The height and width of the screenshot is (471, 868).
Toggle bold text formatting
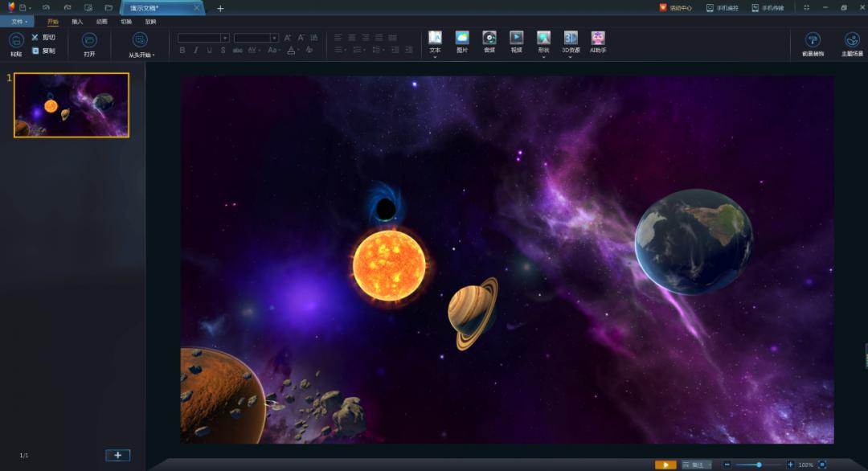182,50
